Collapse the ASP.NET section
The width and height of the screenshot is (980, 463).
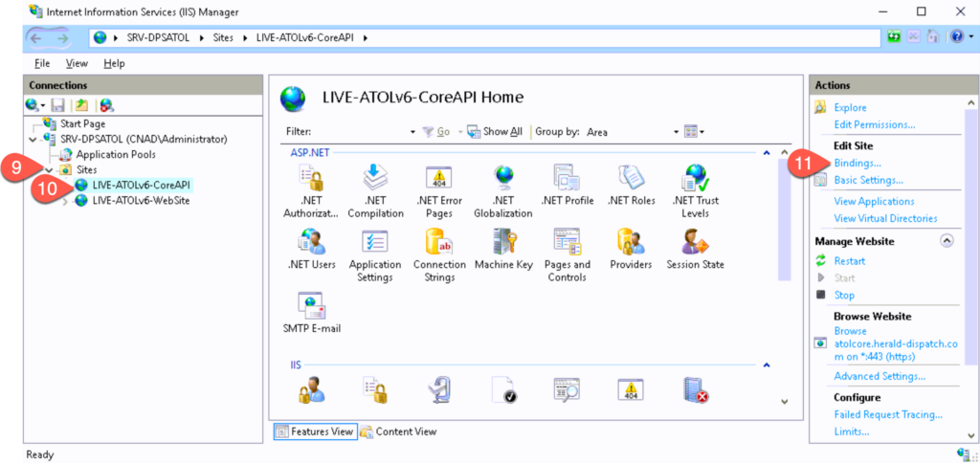point(766,152)
